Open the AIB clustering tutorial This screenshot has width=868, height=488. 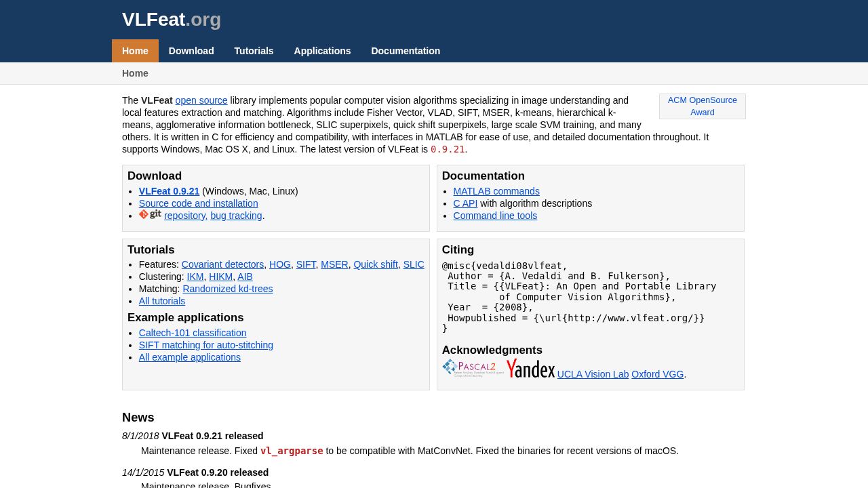click(x=245, y=277)
